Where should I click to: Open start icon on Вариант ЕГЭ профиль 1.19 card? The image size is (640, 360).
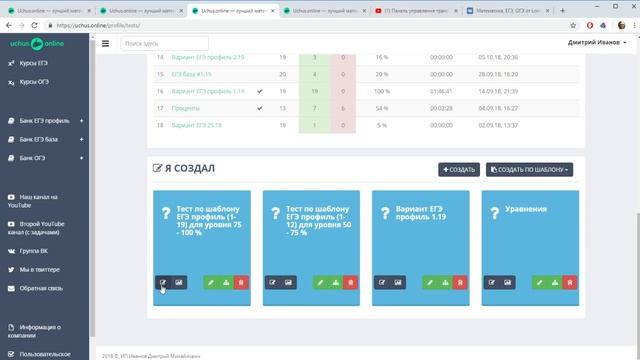(x=382, y=282)
